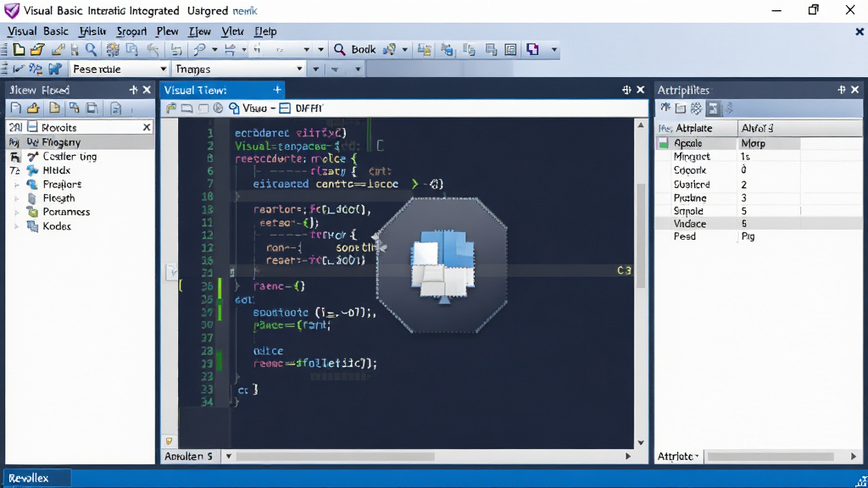Expand the Flloath tree node
The image size is (868, 488).
click(x=17, y=198)
